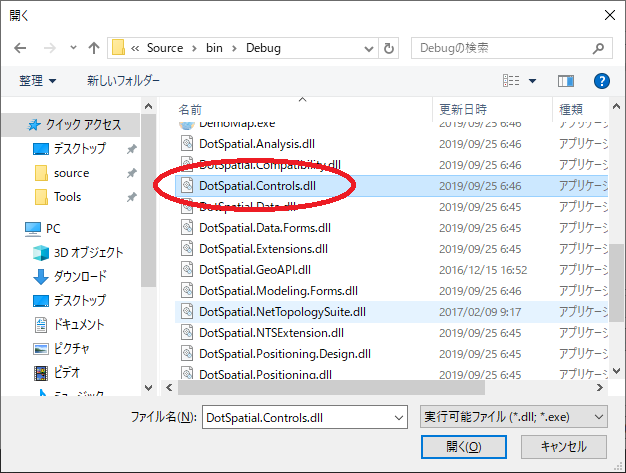
Task: Click date 2016/12/15 16:52 cell
Action: pos(483,270)
